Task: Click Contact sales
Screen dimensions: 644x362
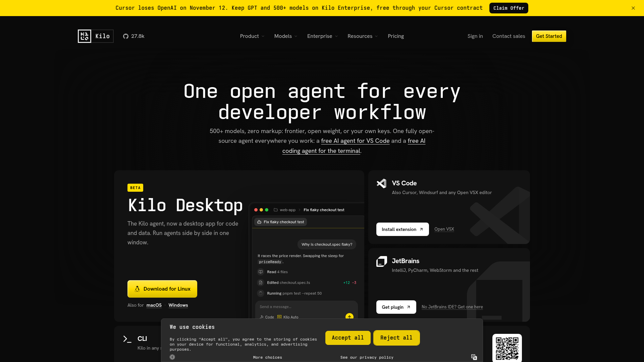Action: pos(509,36)
